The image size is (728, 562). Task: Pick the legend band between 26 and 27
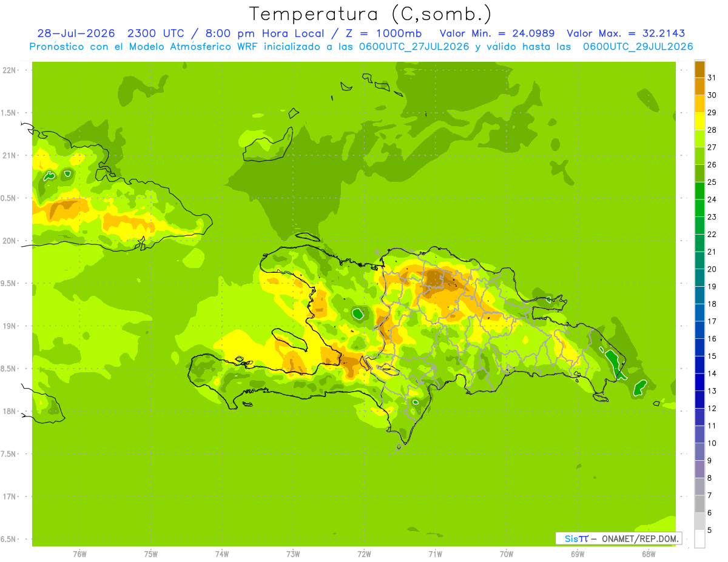click(699, 156)
